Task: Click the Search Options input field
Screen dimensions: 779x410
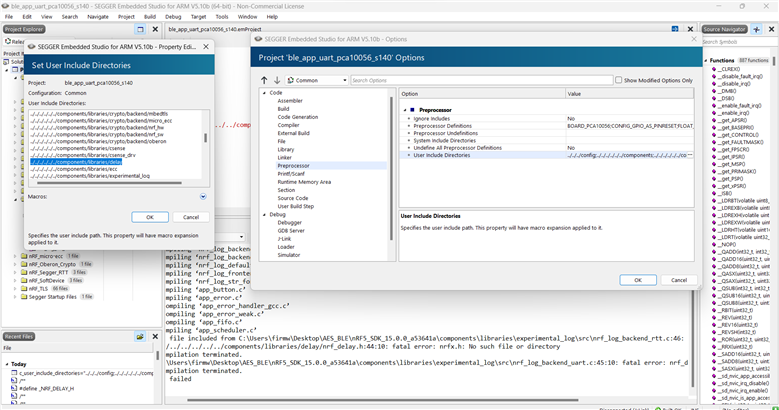Action: coord(481,80)
